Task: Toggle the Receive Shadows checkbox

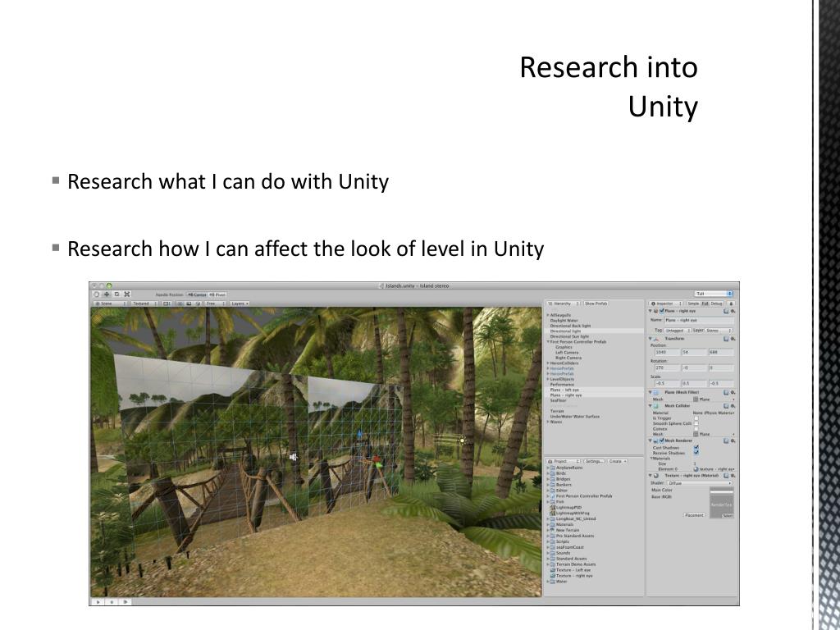Action: (x=696, y=453)
